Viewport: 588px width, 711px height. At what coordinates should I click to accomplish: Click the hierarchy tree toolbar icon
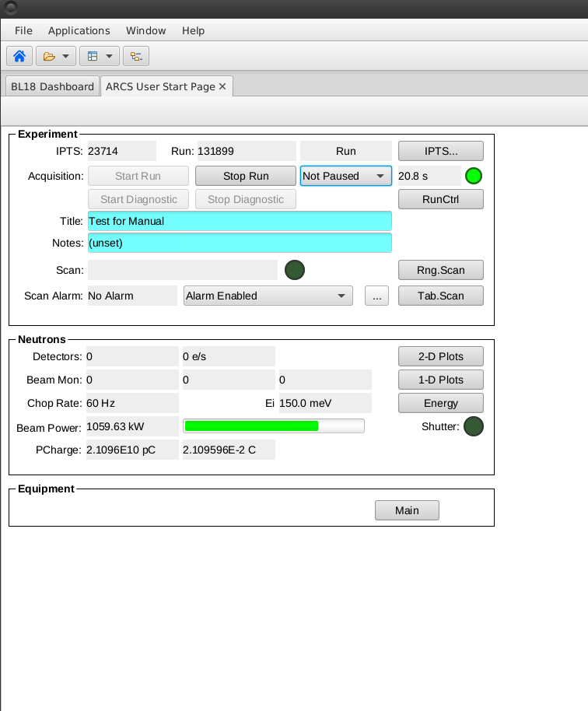(136, 56)
